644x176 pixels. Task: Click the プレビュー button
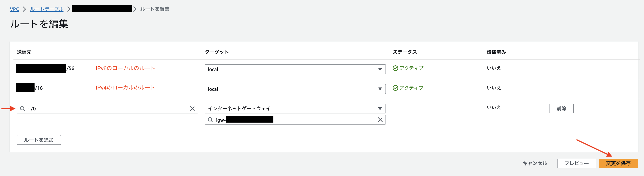pyautogui.click(x=576, y=163)
